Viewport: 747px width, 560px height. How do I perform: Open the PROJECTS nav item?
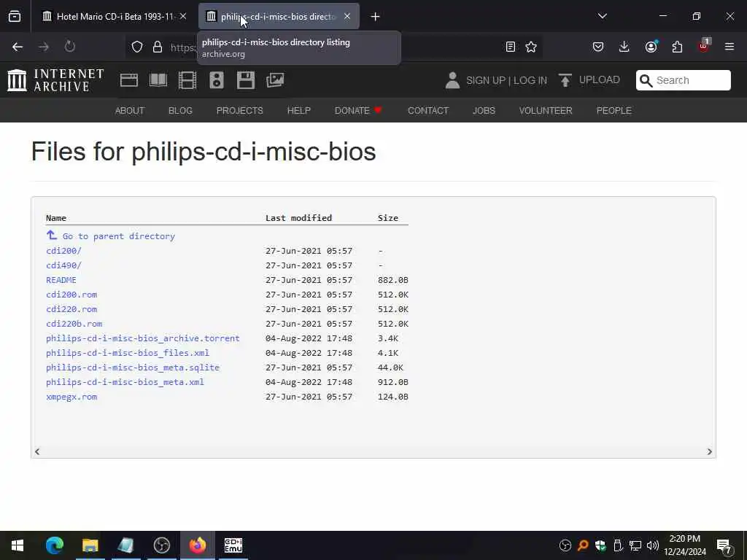[x=239, y=111]
